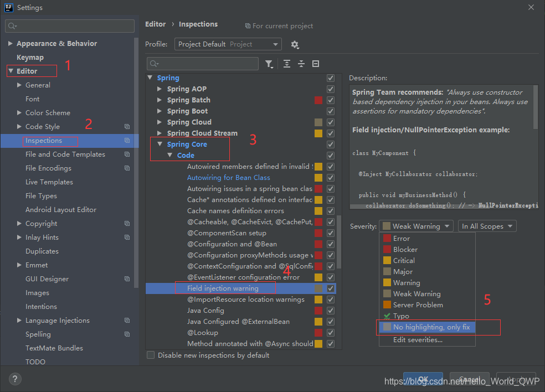Toggle the Field injection warning checkbox
The image size is (545, 392).
[331, 288]
